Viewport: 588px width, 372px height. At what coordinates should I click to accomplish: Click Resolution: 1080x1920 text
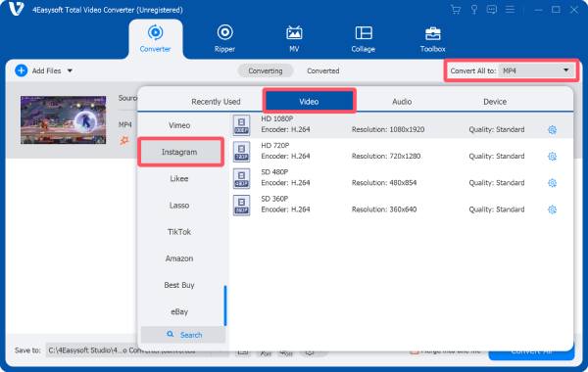click(x=388, y=129)
